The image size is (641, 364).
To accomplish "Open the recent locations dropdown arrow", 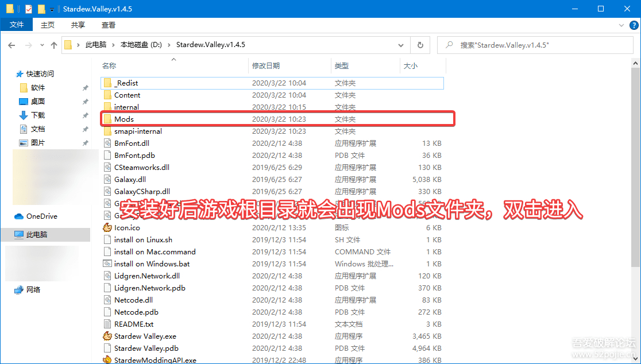I will pos(42,45).
